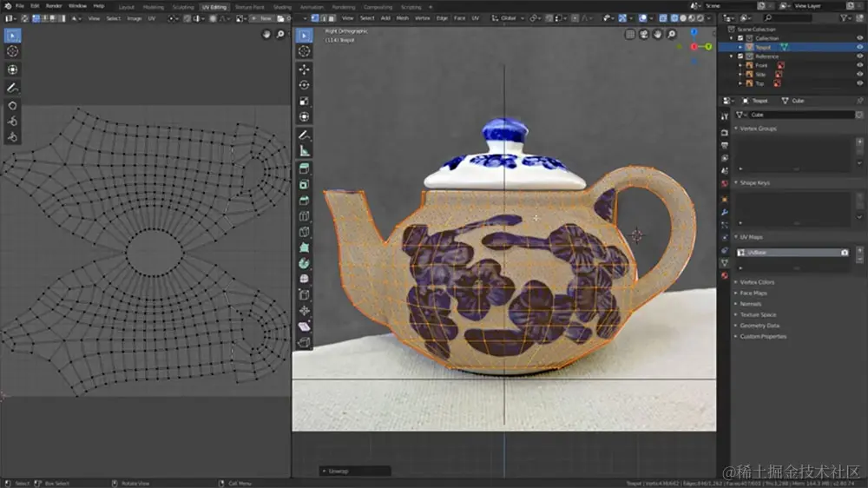Expand the Teapot object in the Outliner
This screenshot has height=488, width=868.
pyautogui.click(x=740, y=47)
